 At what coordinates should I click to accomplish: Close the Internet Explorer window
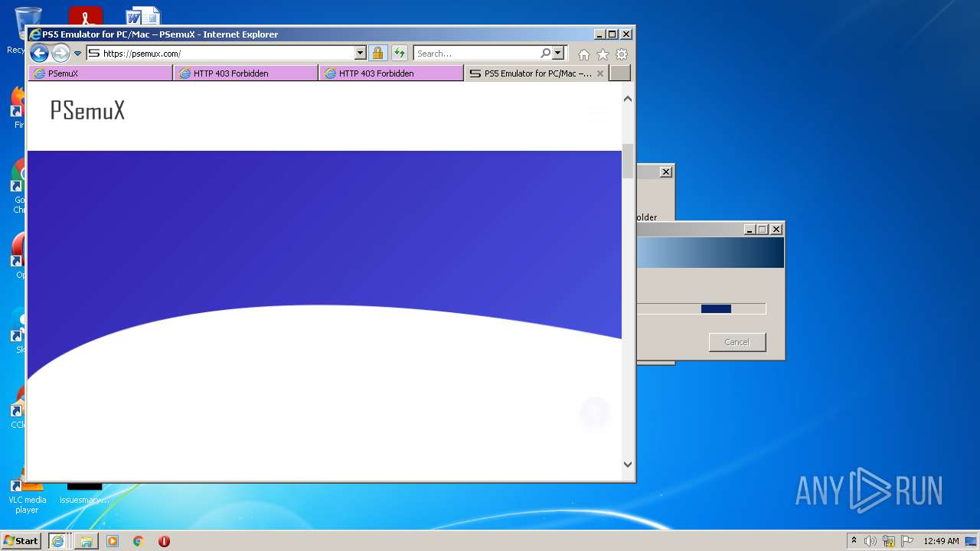[626, 34]
